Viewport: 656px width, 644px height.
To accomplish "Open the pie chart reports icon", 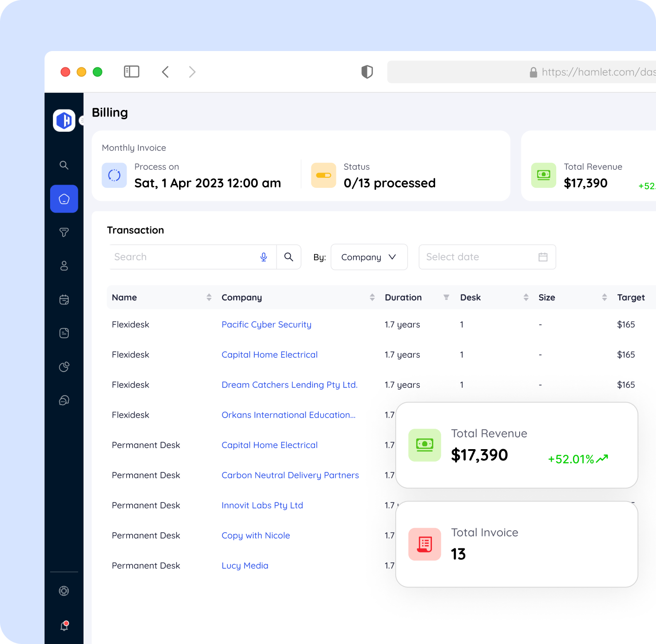I will click(64, 367).
